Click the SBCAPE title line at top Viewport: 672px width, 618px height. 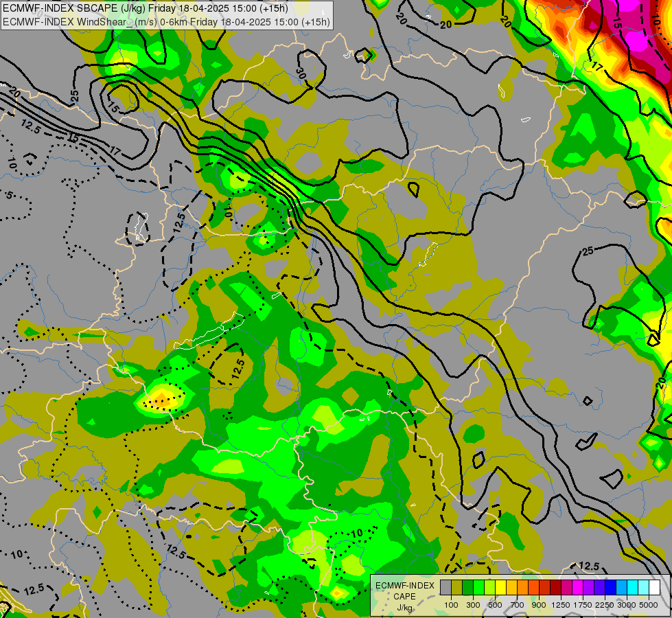146,8
